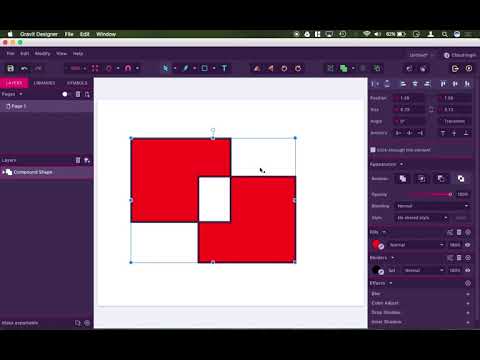Click the fit-to-screen grid icon beside zoom

(95, 68)
